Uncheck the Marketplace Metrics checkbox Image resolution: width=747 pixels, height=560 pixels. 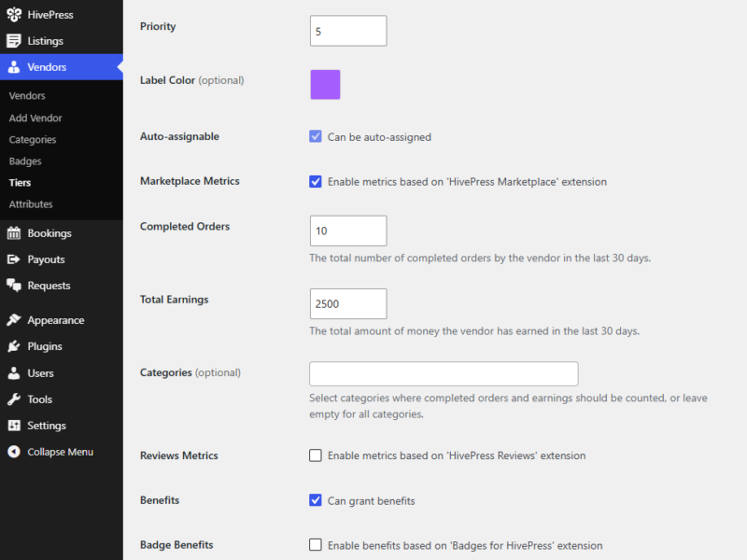point(316,181)
